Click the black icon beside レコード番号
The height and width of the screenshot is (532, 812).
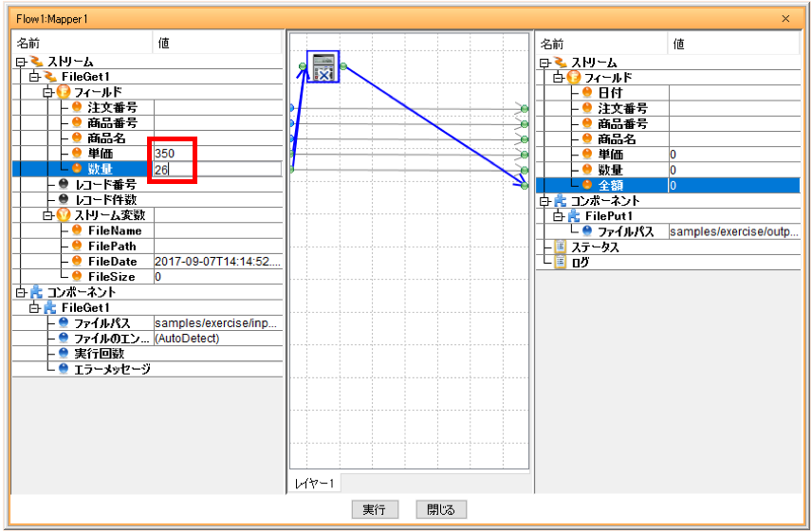coord(64,184)
